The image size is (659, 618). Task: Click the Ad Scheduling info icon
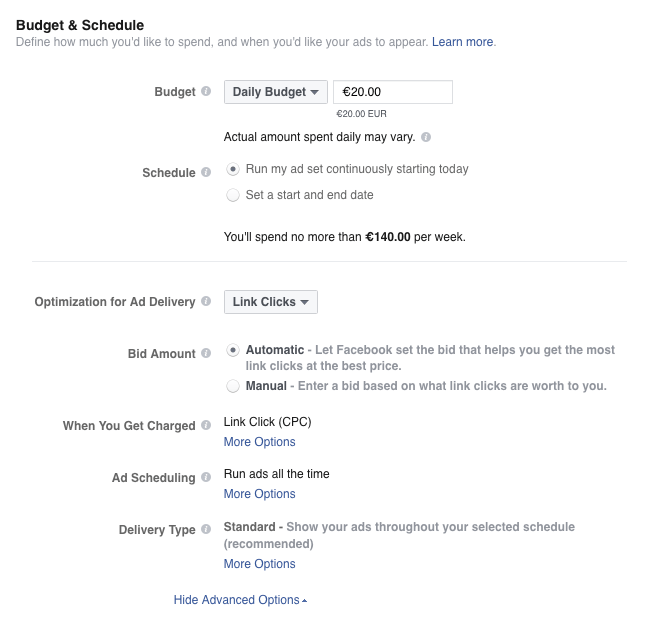coord(206,477)
